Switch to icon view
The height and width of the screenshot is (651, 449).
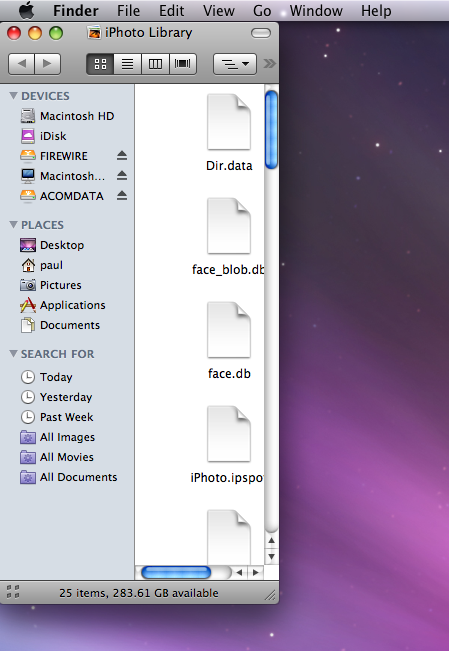100,64
